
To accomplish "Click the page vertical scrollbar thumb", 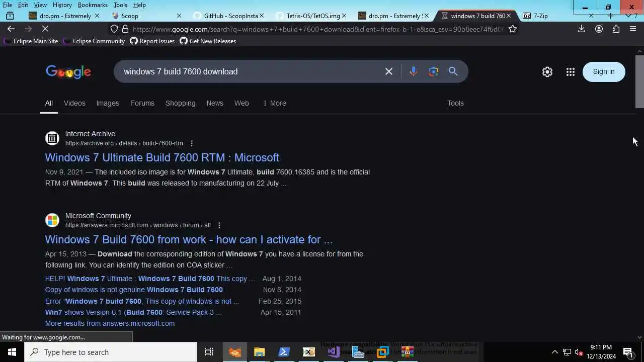I will 639,81.
